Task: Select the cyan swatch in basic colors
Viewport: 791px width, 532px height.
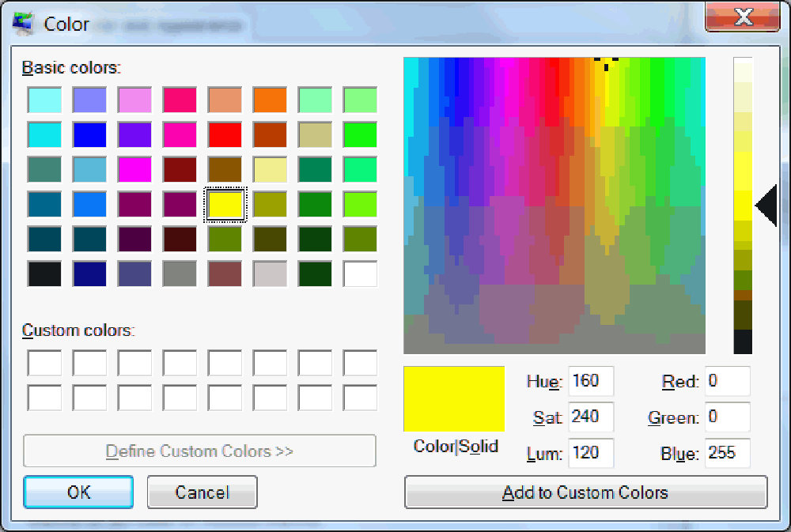Action: [44, 134]
